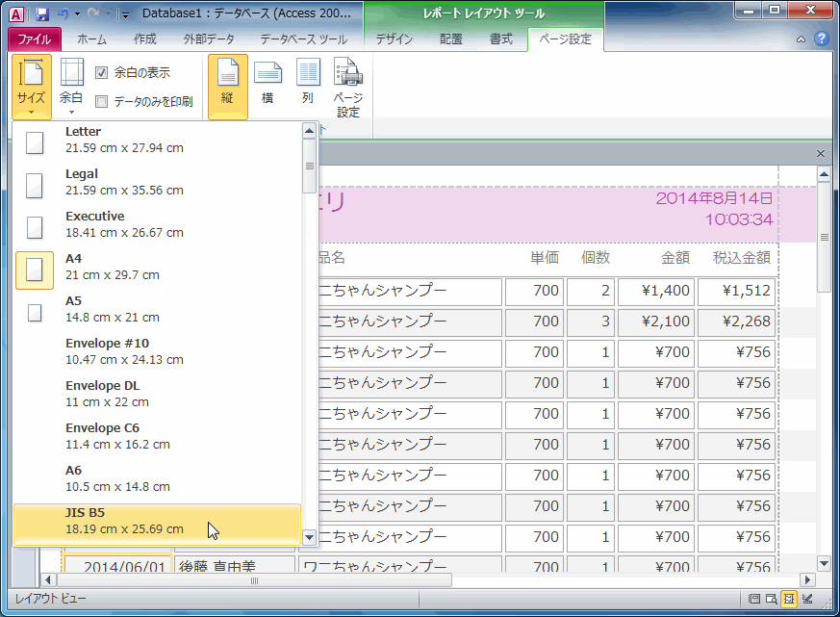
Task: Click the A5 page thumbnail icon
Action: 35,313
